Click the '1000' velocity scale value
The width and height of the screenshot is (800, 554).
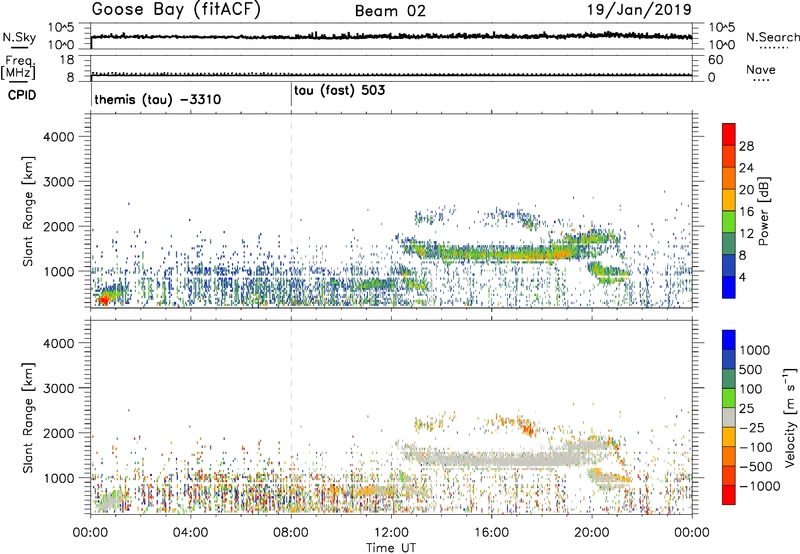pos(755,350)
